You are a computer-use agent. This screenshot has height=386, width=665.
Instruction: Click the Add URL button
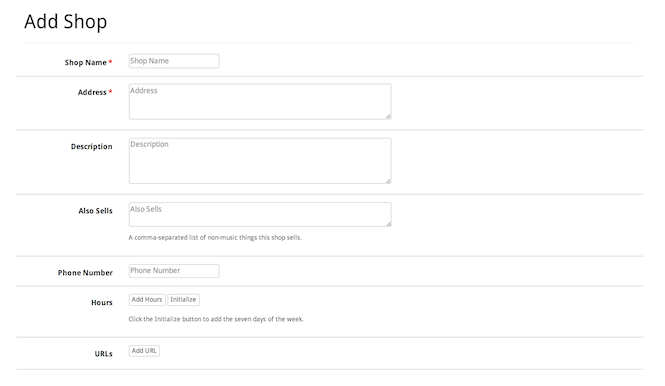coord(144,351)
